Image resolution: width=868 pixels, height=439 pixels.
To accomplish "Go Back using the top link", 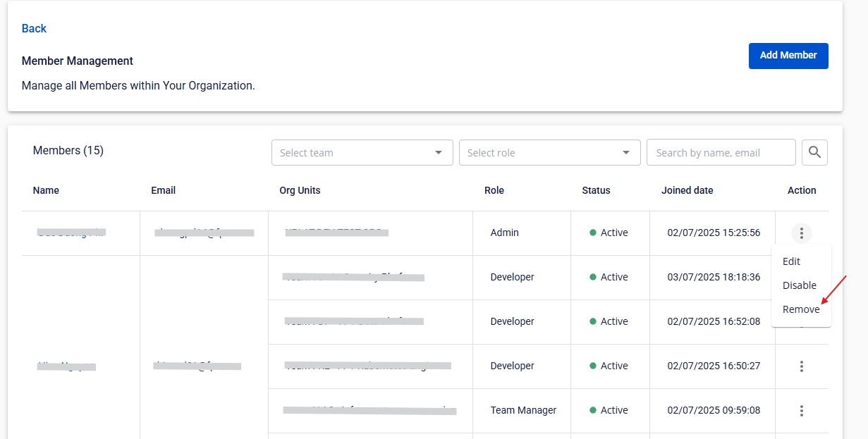I will 34,28.
